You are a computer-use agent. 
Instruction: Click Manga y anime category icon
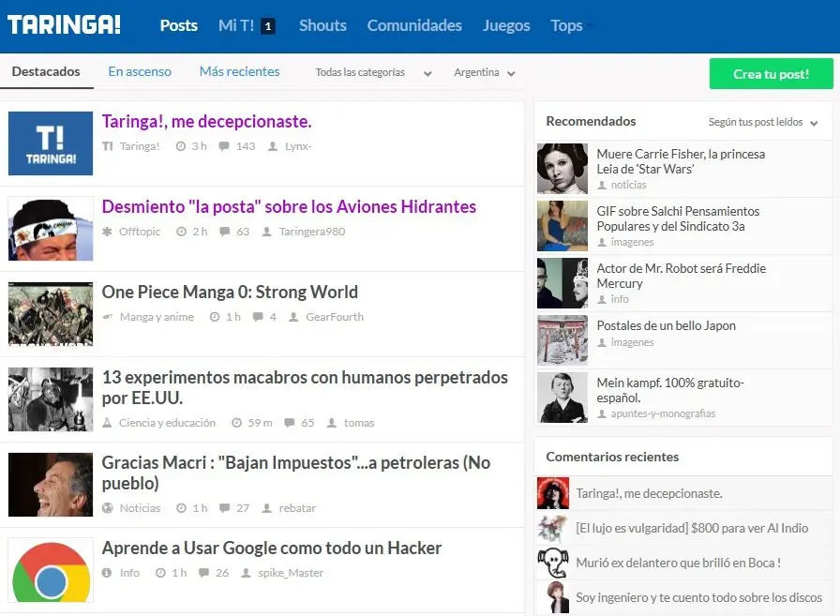[108, 317]
